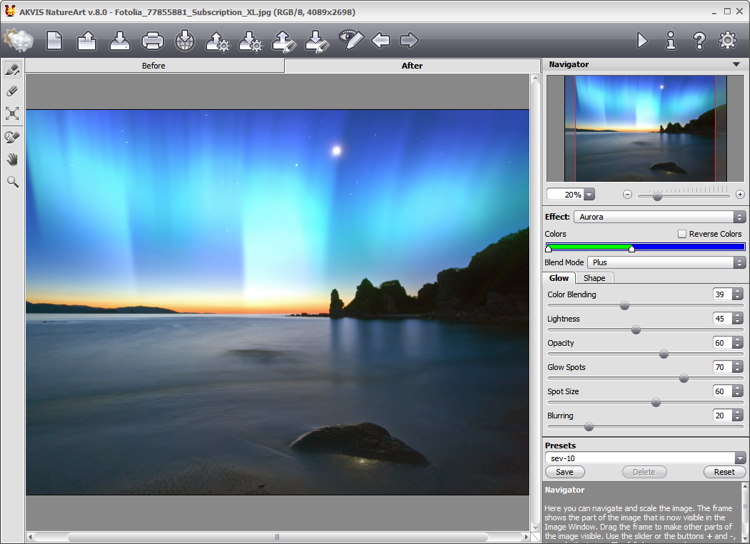Click the Color Blending value field
Viewport: 750px width, 544px height.
720,295
